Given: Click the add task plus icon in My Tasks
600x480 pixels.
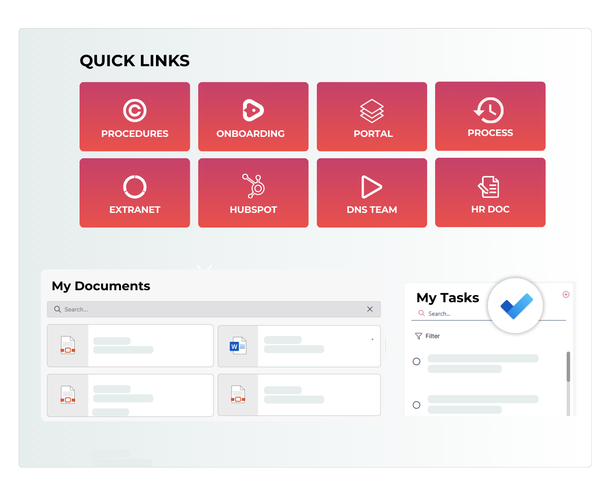Looking at the screenshot, I should (x=566, y=294).
